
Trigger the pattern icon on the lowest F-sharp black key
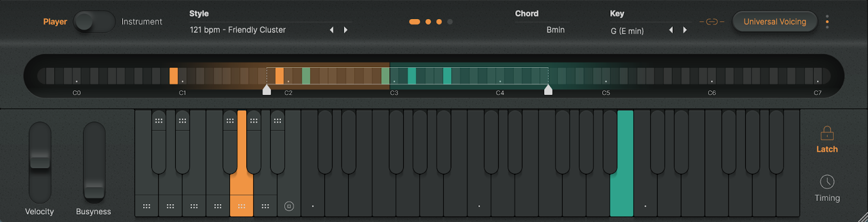coord(230,121)
